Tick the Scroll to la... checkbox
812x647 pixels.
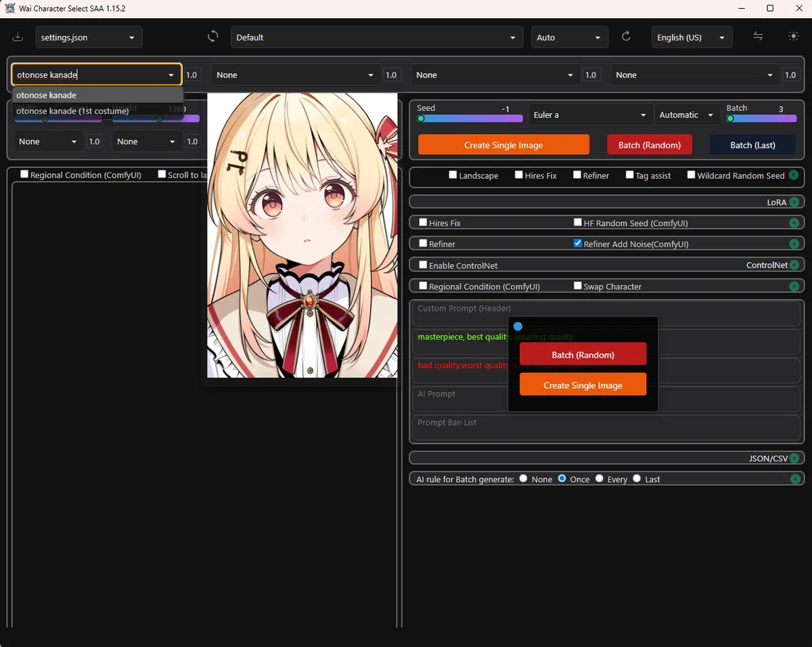(x=162, y=174)
